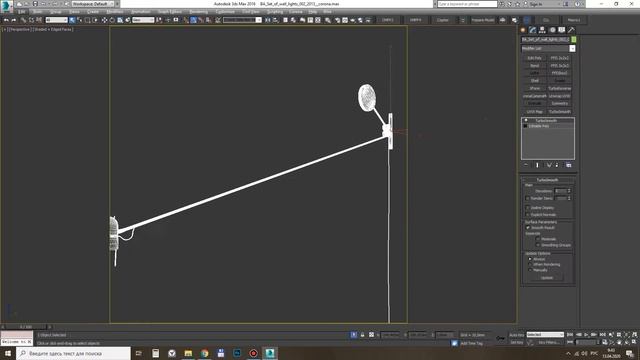640x360 pixels.
Task: Click the time slider bar under viewport
Action: click(x=27, y=327)
